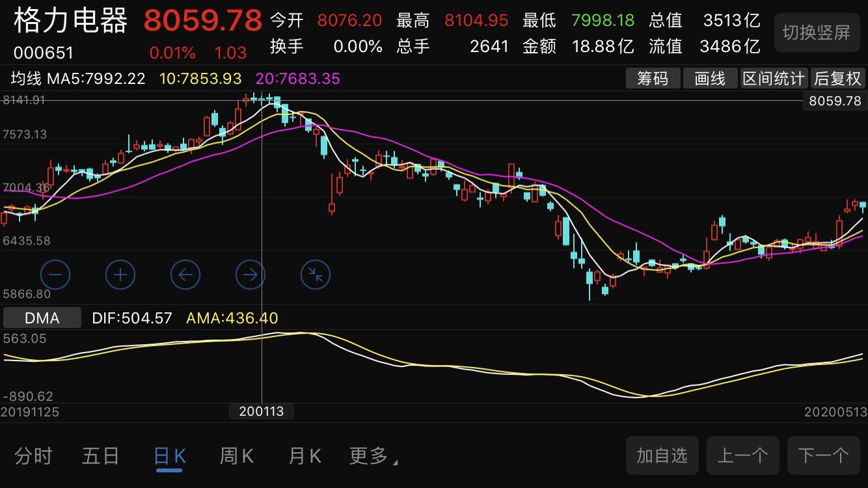Tap today's open value 8076.20
The image size is (868, 488).
pyautogui.click(x=349, y=20)
